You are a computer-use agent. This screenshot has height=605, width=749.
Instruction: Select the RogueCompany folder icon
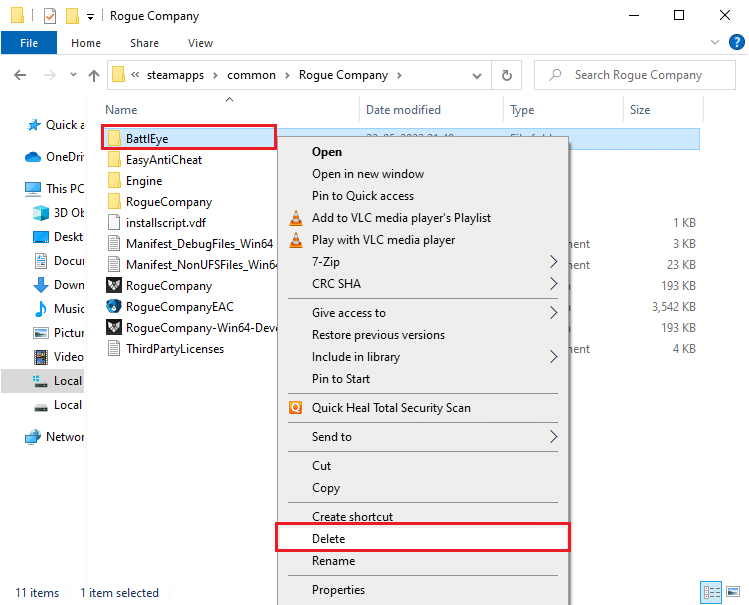114,202
